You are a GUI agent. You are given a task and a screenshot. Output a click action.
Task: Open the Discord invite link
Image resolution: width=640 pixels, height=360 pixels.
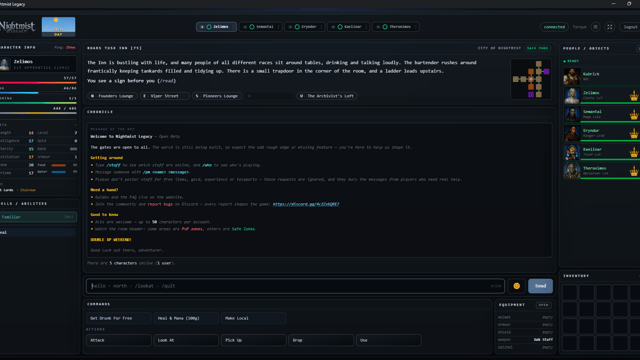click(x=306, y=204)
